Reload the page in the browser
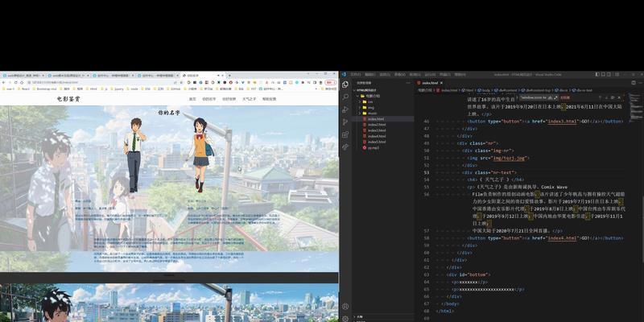 [x=16, y=83]
